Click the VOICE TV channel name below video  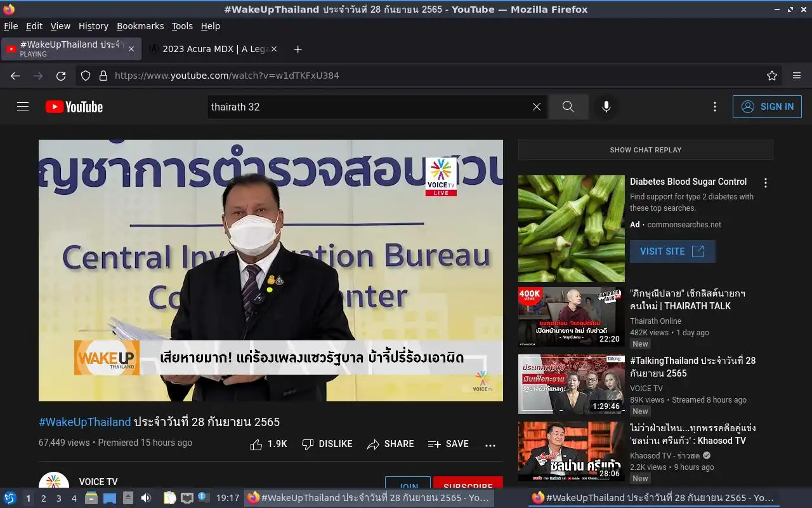98,482
